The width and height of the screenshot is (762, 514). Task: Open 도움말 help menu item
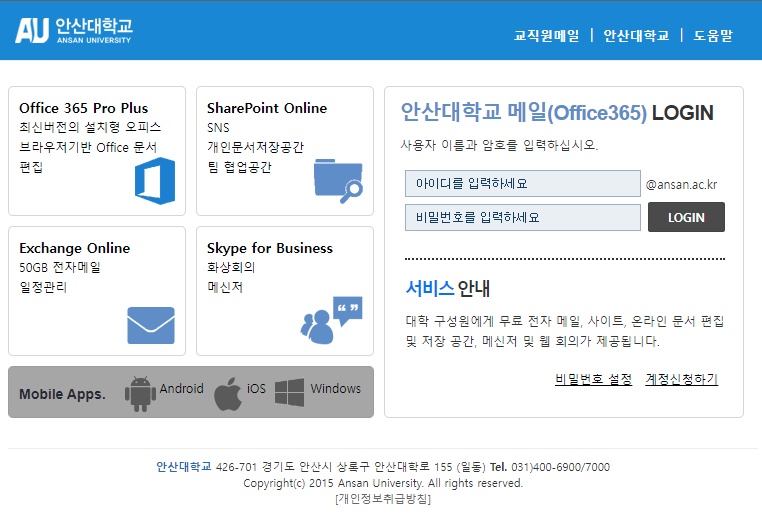click(x=713, y=35)
